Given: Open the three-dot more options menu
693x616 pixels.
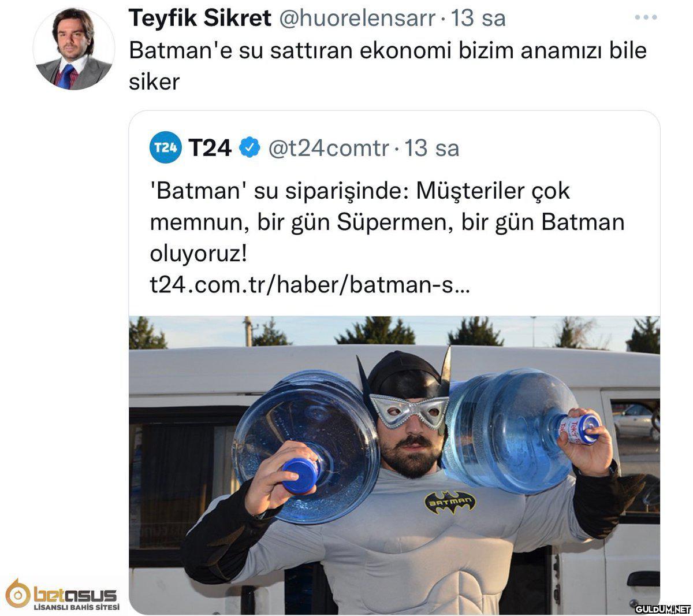Looking at the screenshot, I should pyautogui.click(x=646, y=18).
